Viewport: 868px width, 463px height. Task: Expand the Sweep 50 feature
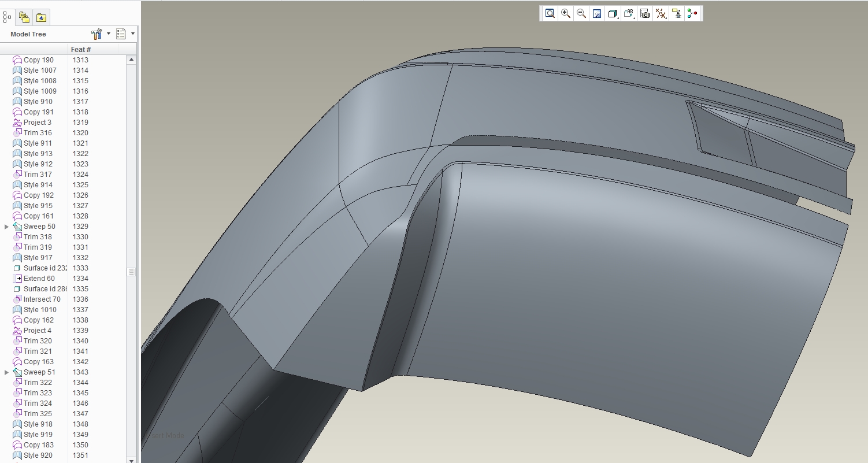(x=6, y=227)
